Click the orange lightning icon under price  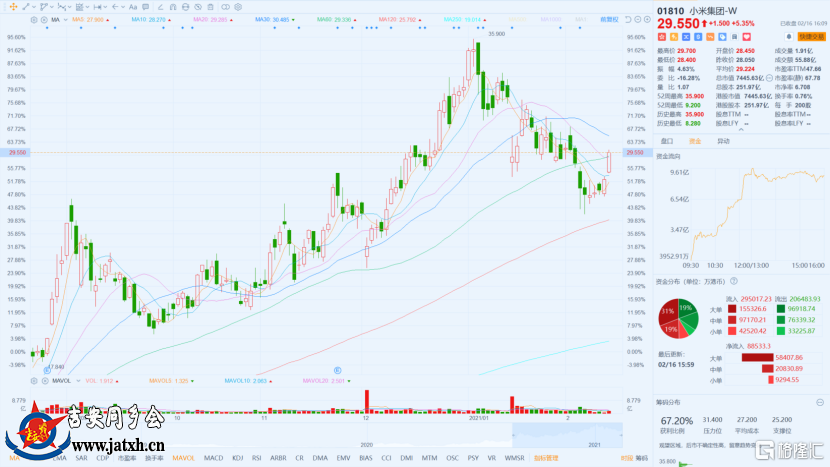674,37
